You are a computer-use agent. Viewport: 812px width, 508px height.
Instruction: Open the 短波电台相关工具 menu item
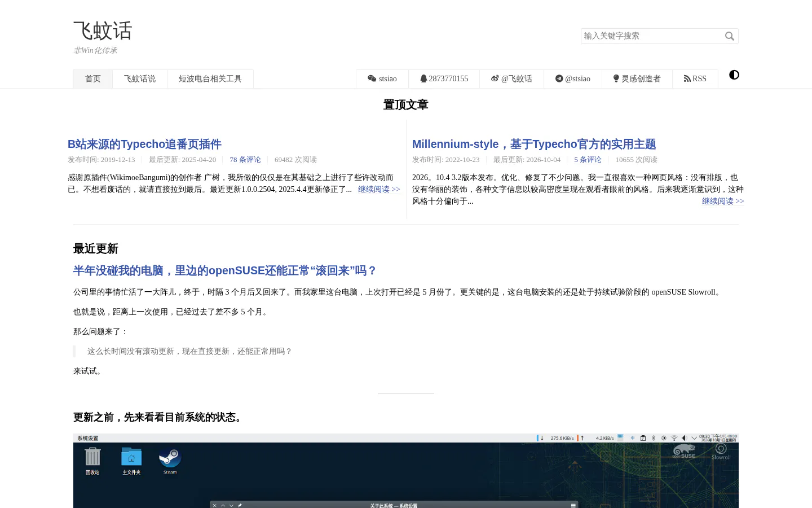pyautogui.click(x=210, y=79)
